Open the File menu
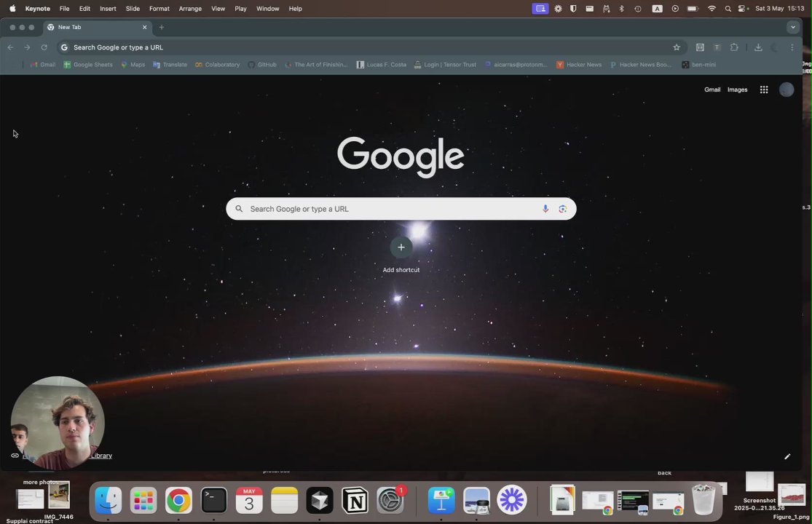The height and width of the screenshot is (524, 812). [64, 8]
